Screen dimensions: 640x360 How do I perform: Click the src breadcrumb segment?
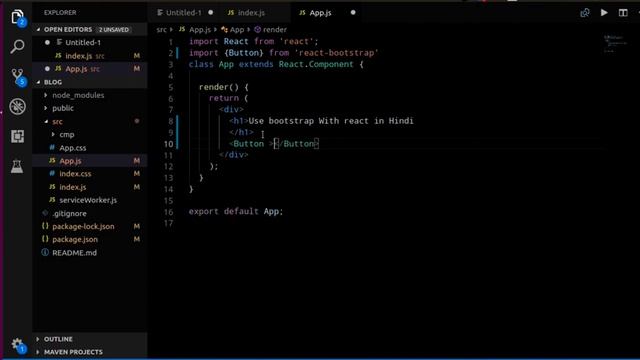(x=162, y=29)
